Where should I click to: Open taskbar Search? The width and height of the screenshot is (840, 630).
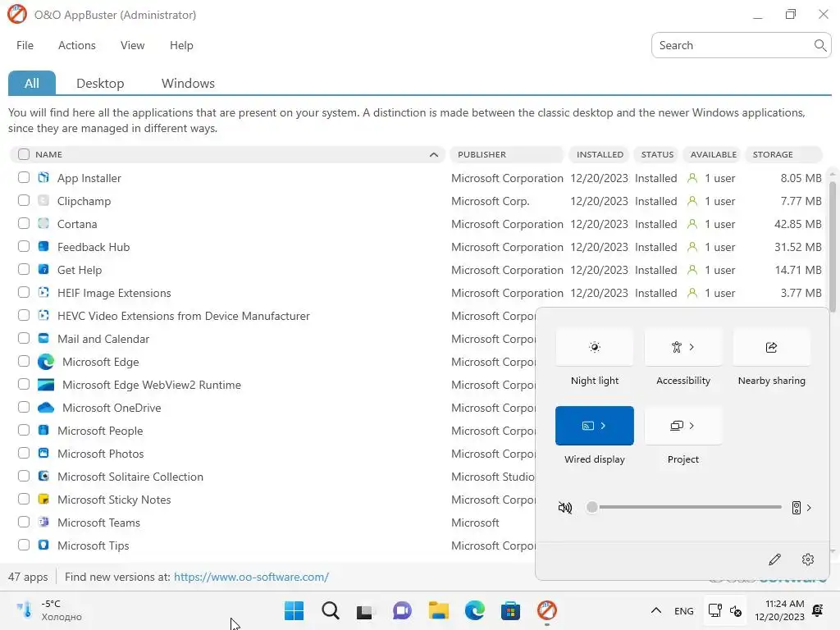[330, 610]
